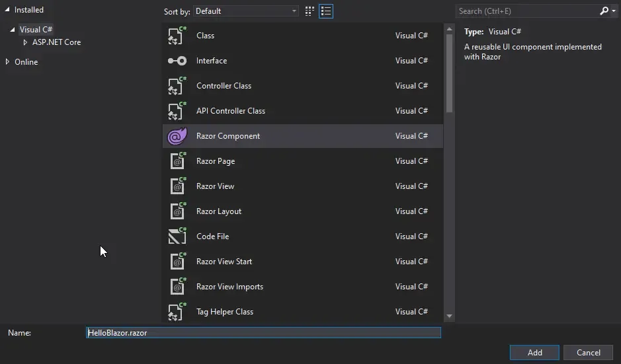This screenshot has width=621, height=364.
Task: Click the Add button
Action: point(534,353)
